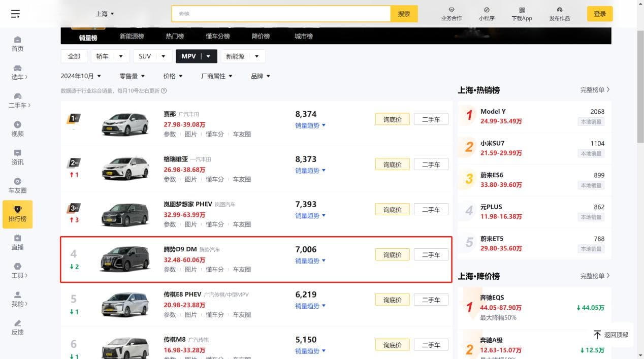This screenshot has width=644, height=359.
Task: Switch to 城市榜 tab
Action: pyautogui.click(x=304, y=37)
